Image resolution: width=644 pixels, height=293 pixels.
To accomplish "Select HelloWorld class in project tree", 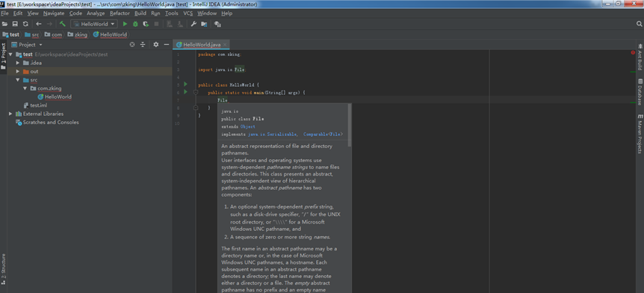I will click(x=55, y=97).
